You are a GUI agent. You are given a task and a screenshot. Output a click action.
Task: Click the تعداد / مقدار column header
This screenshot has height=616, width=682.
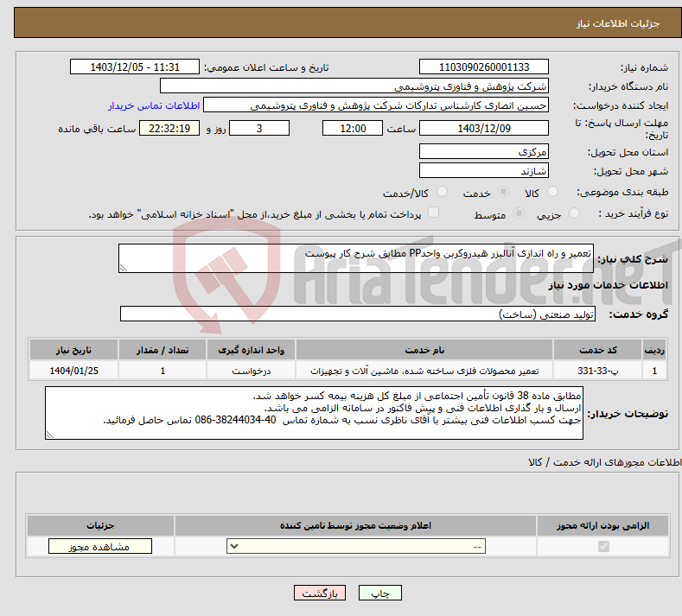(163, 350)
